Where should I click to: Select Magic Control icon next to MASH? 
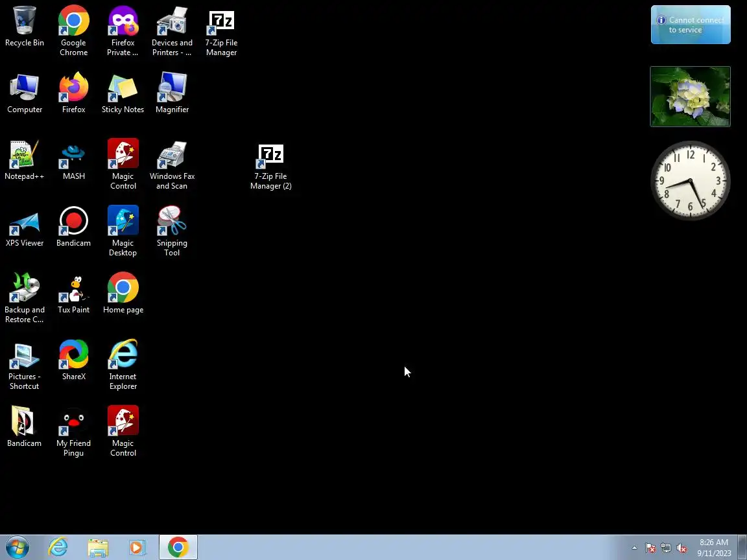pos(123,164)
